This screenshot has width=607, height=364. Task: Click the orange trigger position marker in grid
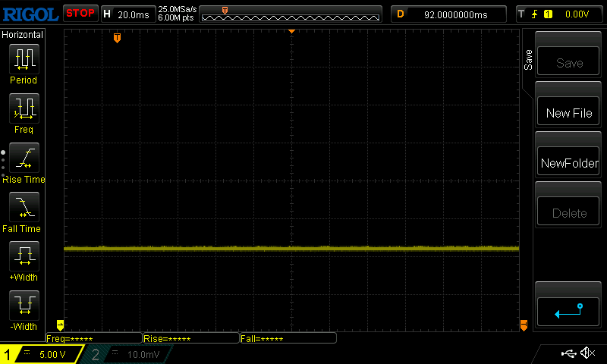click(117, 38)
